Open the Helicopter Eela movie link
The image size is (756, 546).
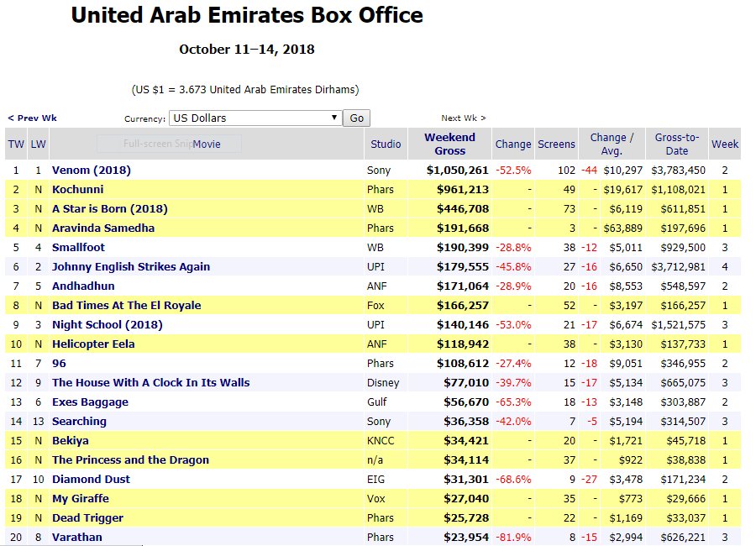point(93,344)
